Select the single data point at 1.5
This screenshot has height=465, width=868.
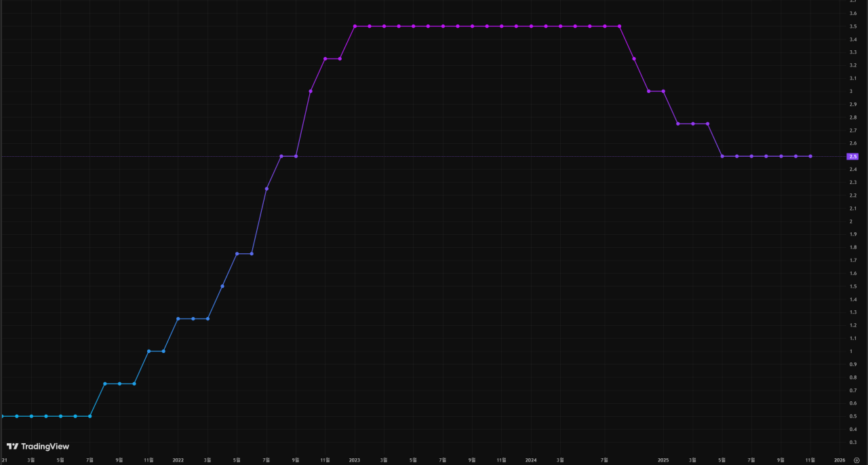coord(222,286)
